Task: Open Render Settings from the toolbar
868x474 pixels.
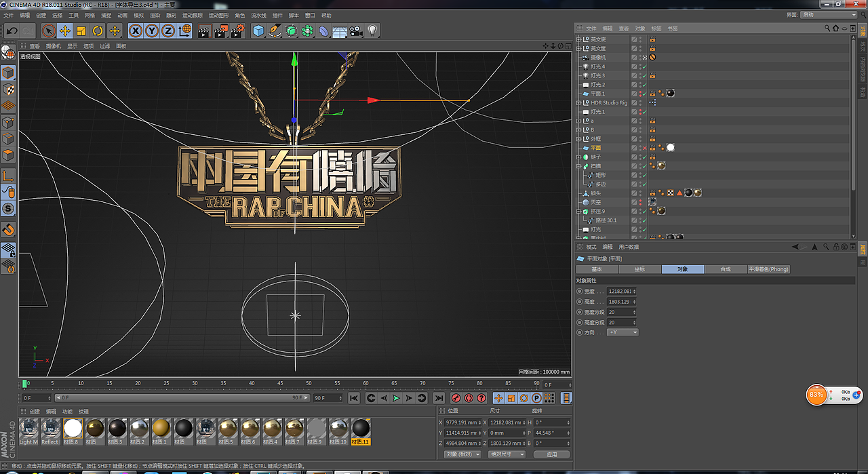Action: point(236,31)
